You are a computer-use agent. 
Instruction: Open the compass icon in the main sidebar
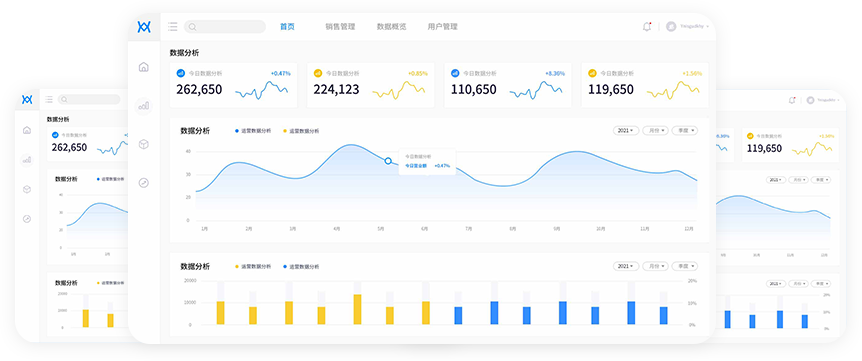point(143,183)
